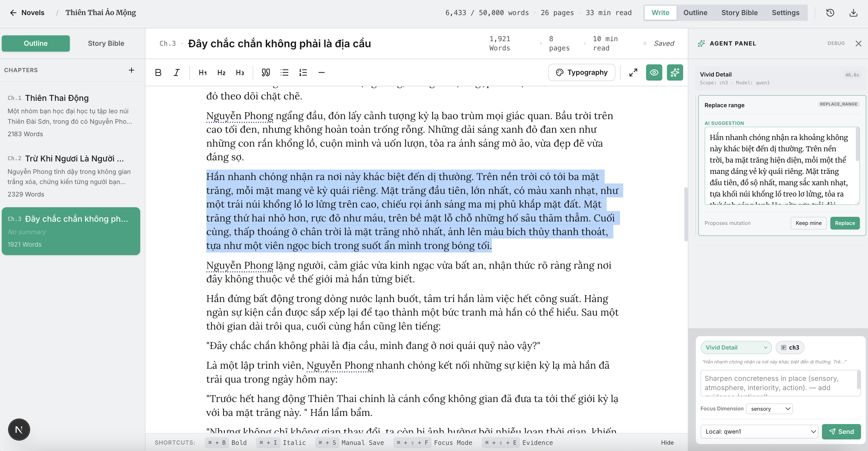Click the REPLACE_RANGE badge
Viewport: 868px width, 451px height.
pos(839,104)
